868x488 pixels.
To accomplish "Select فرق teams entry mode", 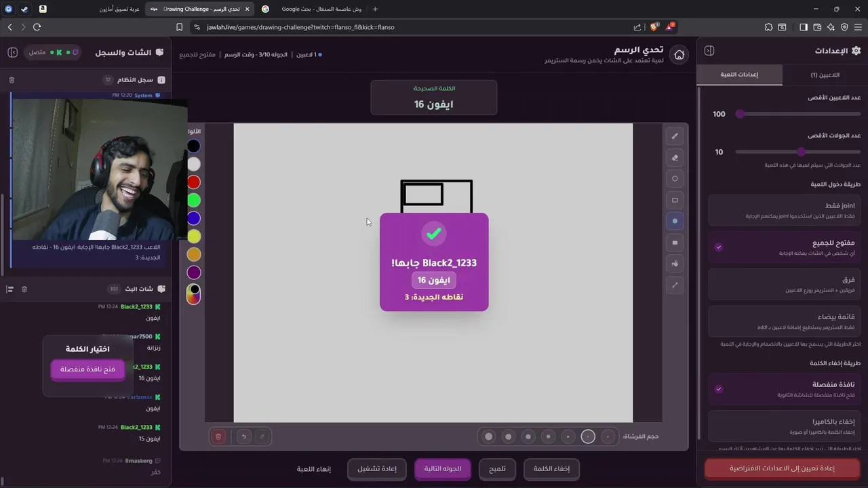I will [785, 285].
